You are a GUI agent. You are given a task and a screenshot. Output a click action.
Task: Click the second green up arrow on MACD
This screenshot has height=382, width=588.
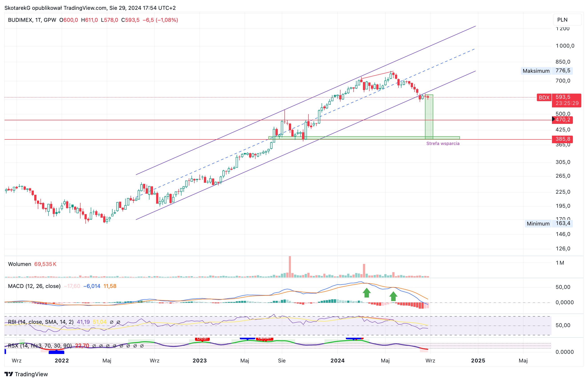pos(393,296)
